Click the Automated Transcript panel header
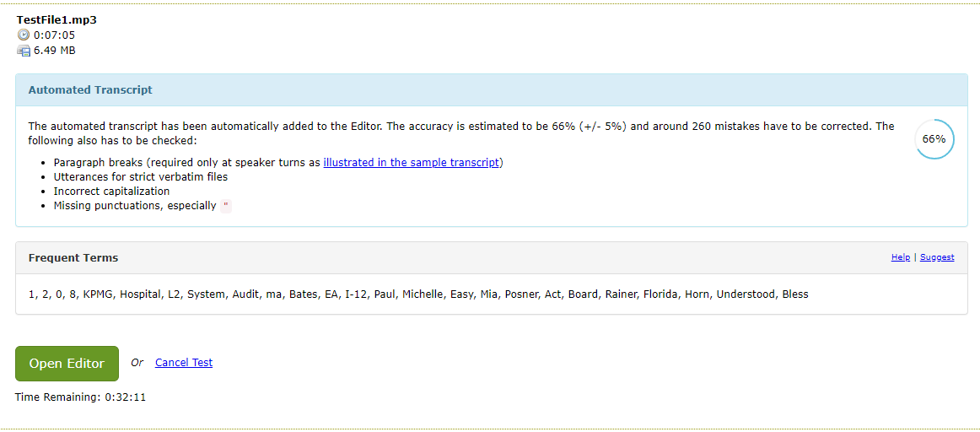 (x=491, y=90)
